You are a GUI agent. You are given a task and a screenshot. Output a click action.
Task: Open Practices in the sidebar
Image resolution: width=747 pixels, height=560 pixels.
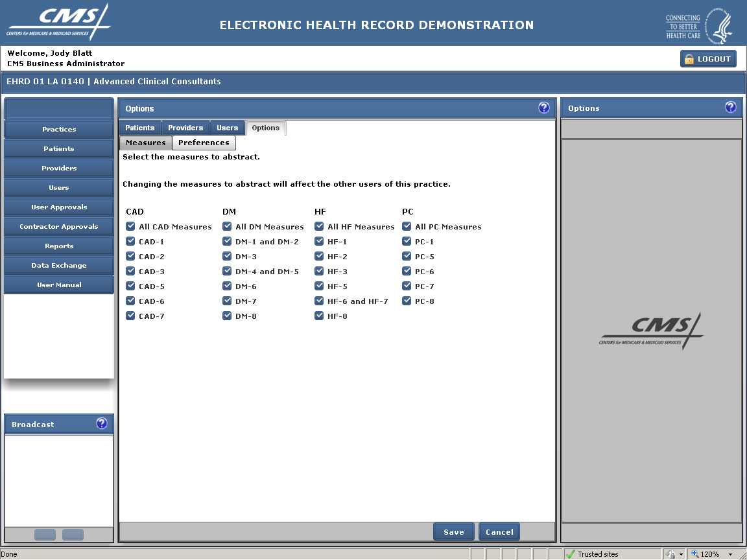[59, 129]
